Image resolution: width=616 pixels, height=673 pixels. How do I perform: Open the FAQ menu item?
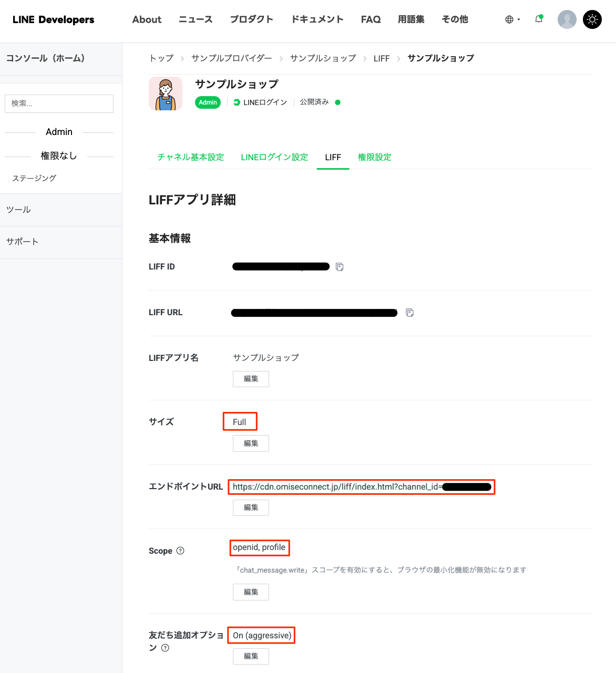pyautogui.click(x=371, y=19)
